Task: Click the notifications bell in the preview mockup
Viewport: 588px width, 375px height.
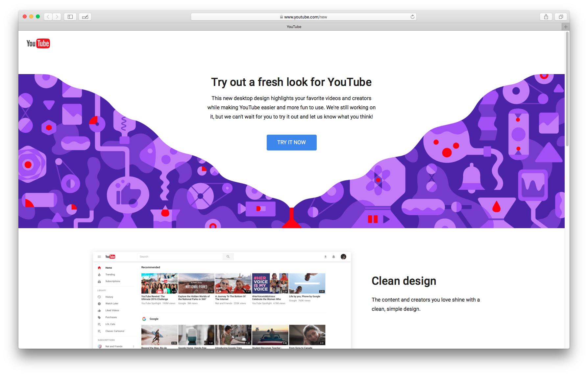Action: pos(333,257)
